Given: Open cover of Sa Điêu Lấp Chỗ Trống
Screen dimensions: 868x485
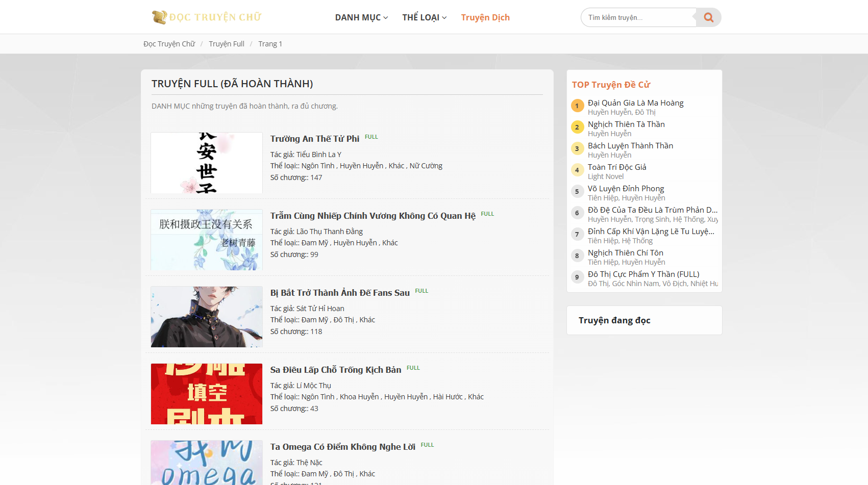Looking at the screenshot, I should tap(207, 394).
